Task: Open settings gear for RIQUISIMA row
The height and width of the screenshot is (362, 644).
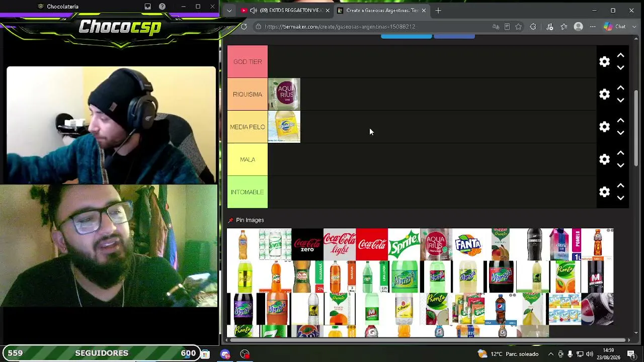Action: point(604,95)
